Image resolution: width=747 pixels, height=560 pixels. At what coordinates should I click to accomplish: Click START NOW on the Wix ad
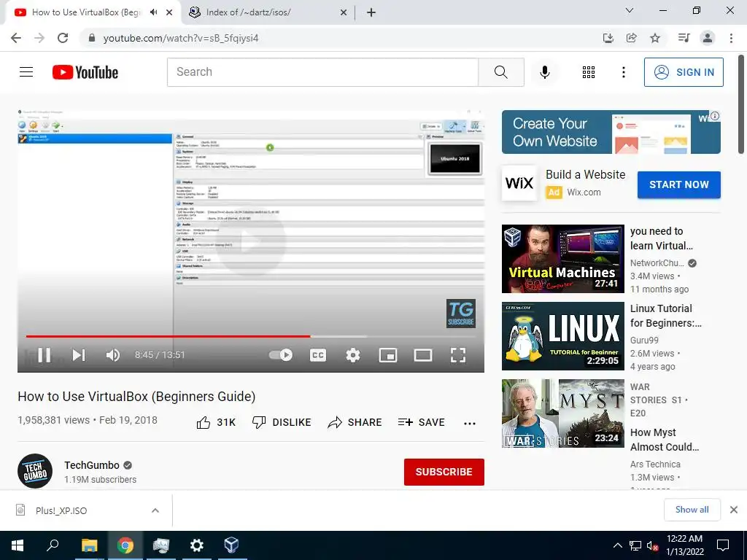tap(679, 184)
